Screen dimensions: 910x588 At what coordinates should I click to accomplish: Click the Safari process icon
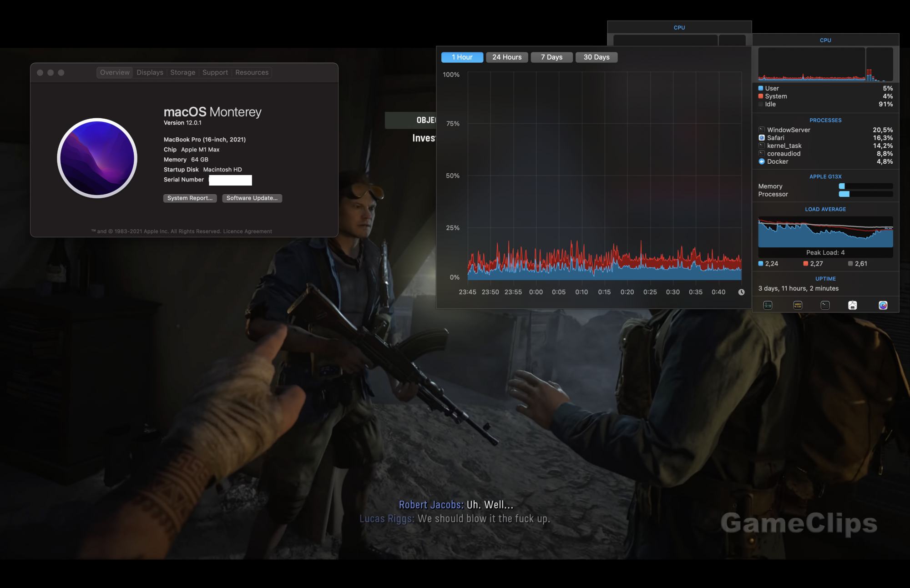[762, 138]
